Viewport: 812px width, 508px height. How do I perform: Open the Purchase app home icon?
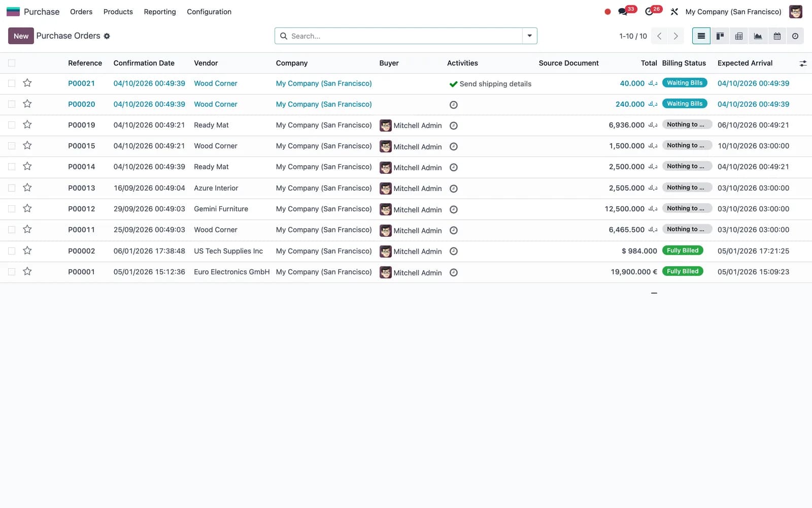coord(13,12)
